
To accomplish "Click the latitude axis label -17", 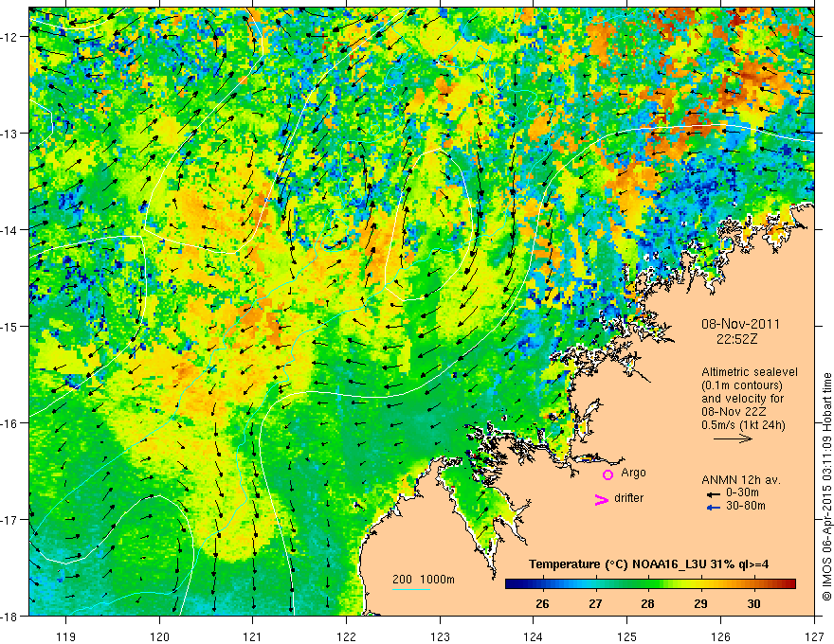I will (10, 519).
